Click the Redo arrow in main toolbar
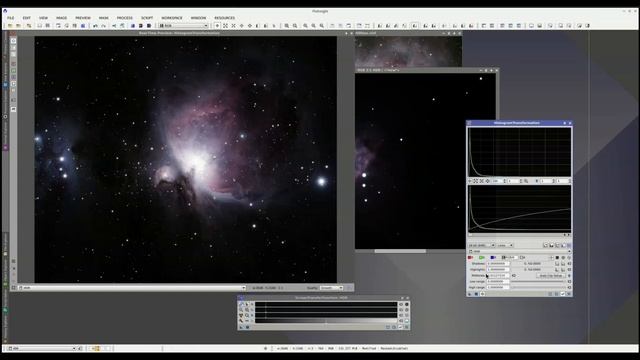Image resolution: width=640 pixels, height=360 pixels. pos(103,26)
